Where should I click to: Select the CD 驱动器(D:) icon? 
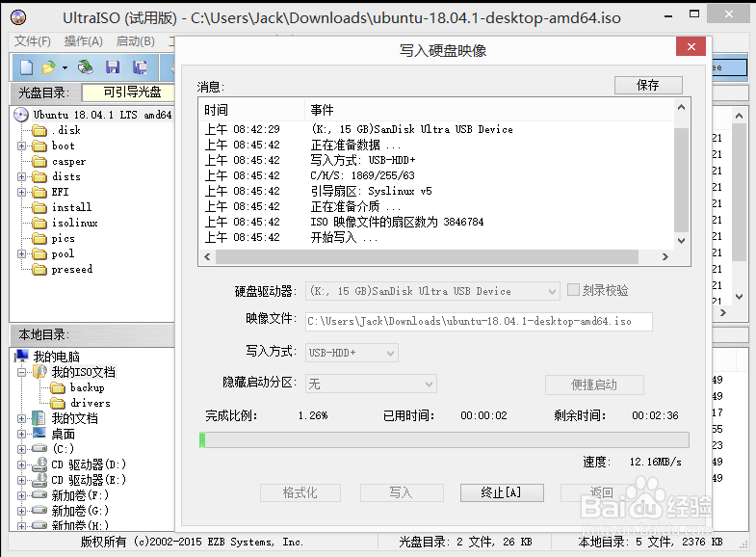pyautogui.click(x=39, y=464)
